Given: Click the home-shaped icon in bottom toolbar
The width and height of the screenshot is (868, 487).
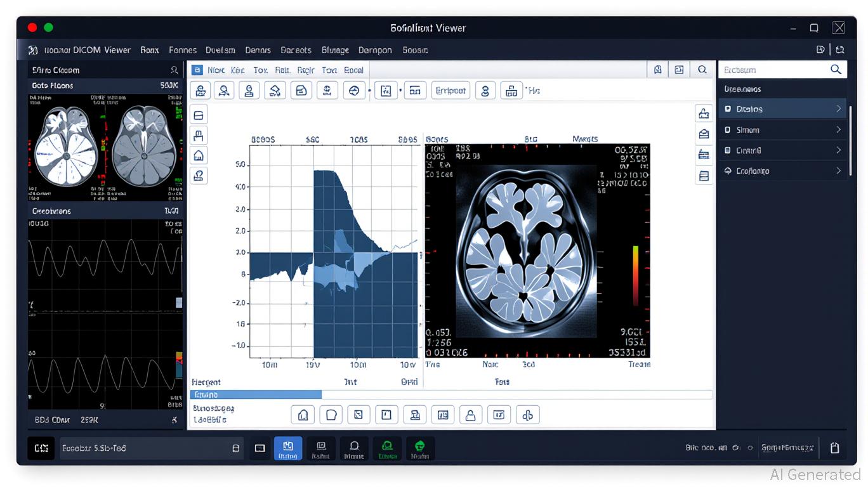Looking at the screenshot, I should pos(303,415).
